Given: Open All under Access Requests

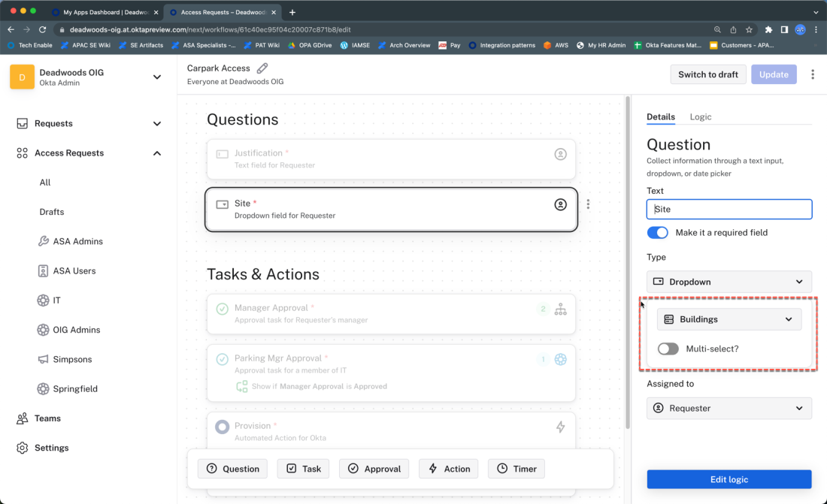Looking at the screenshot, I should click(45, 183).
